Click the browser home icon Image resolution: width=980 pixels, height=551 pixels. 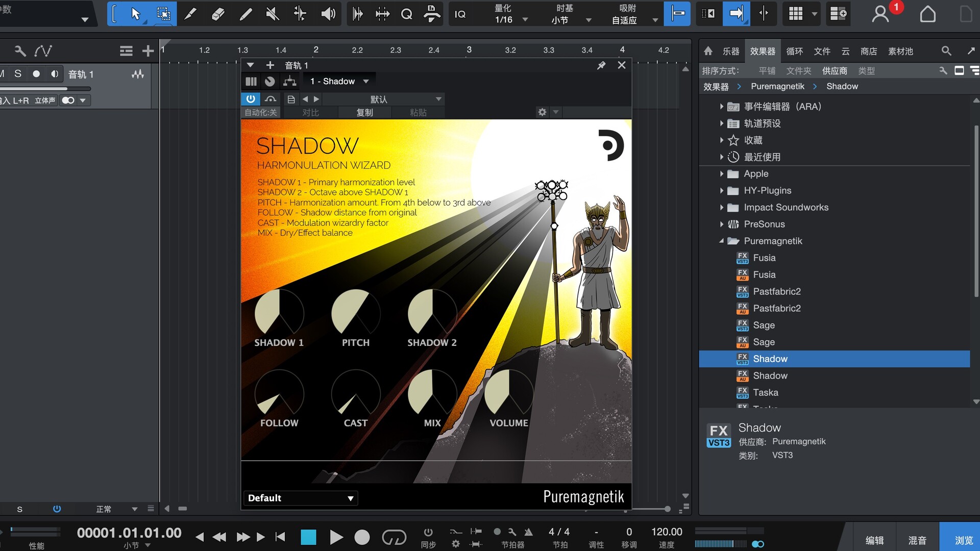[708, 51]
